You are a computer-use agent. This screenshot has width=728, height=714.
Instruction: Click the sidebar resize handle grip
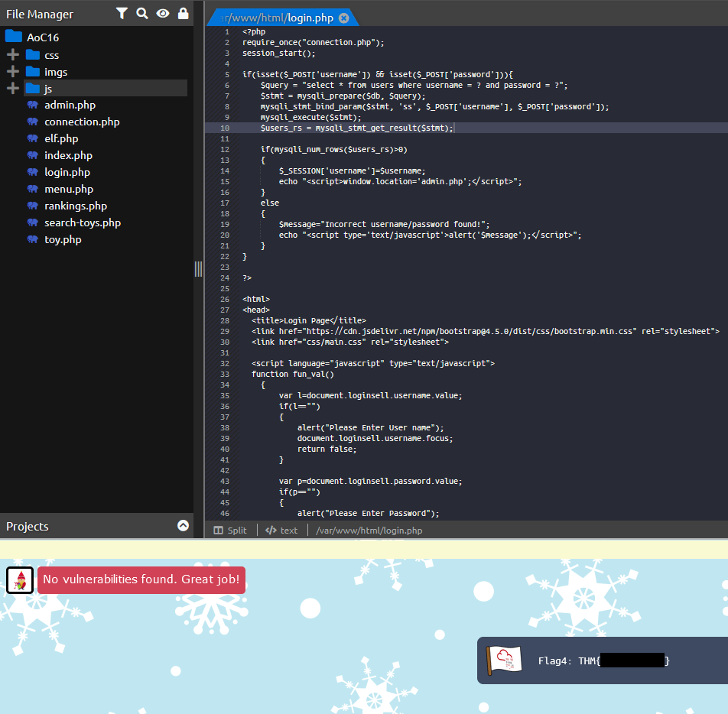[198, 269]
